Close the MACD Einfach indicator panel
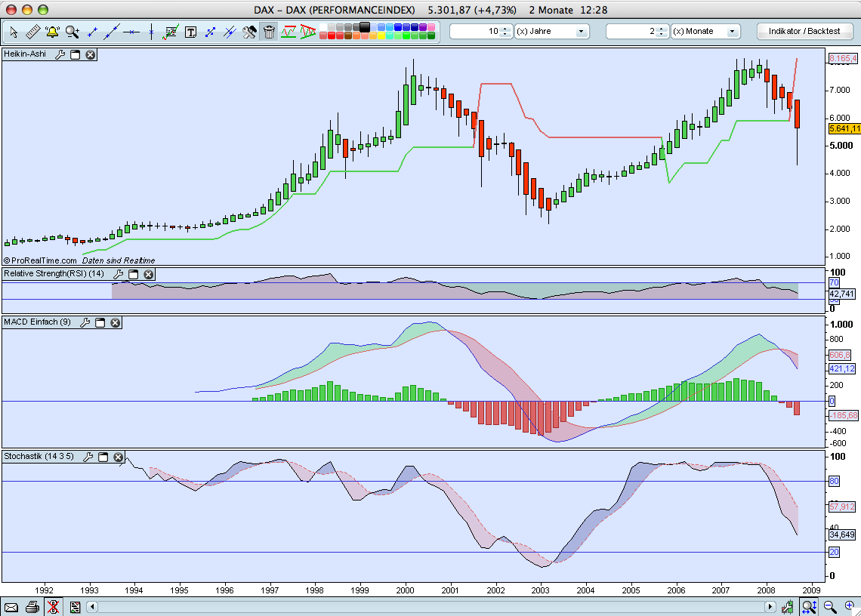The image size is (861, 616). click(x=116, y=323)
